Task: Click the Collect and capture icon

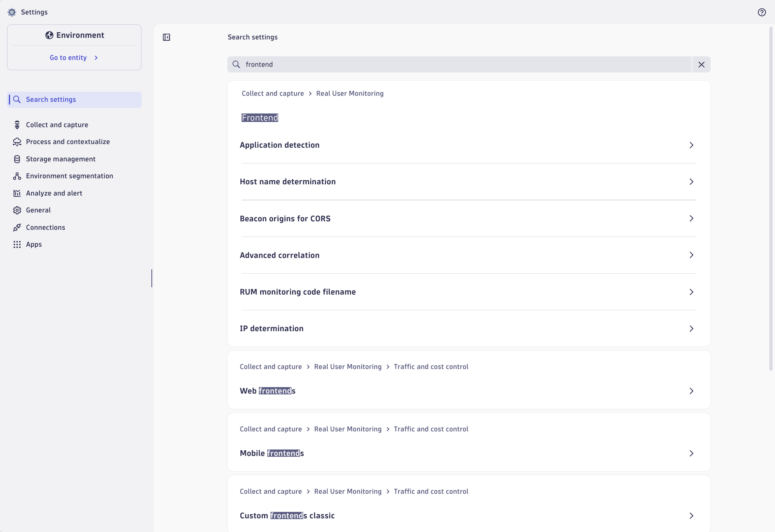Action: pos(17,125)
